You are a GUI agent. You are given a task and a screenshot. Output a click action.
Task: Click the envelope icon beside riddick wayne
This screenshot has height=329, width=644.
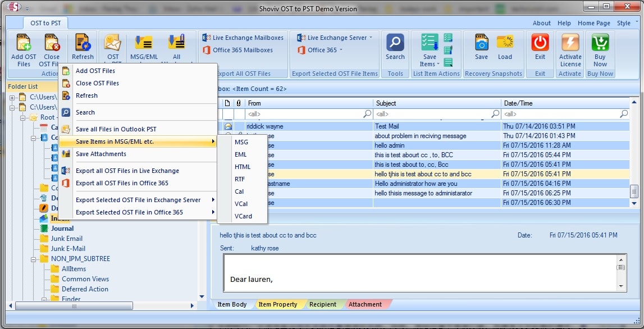click(228, 126)
